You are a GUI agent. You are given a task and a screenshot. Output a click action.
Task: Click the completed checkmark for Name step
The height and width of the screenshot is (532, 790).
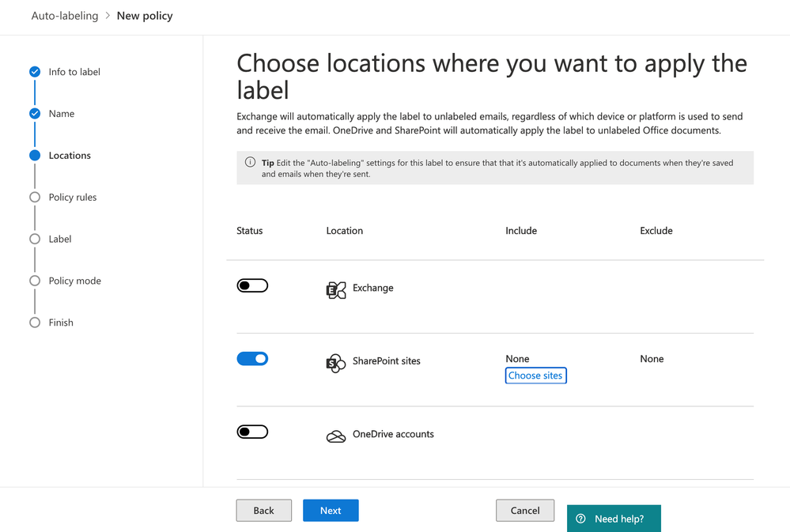[x=35, y=114]
